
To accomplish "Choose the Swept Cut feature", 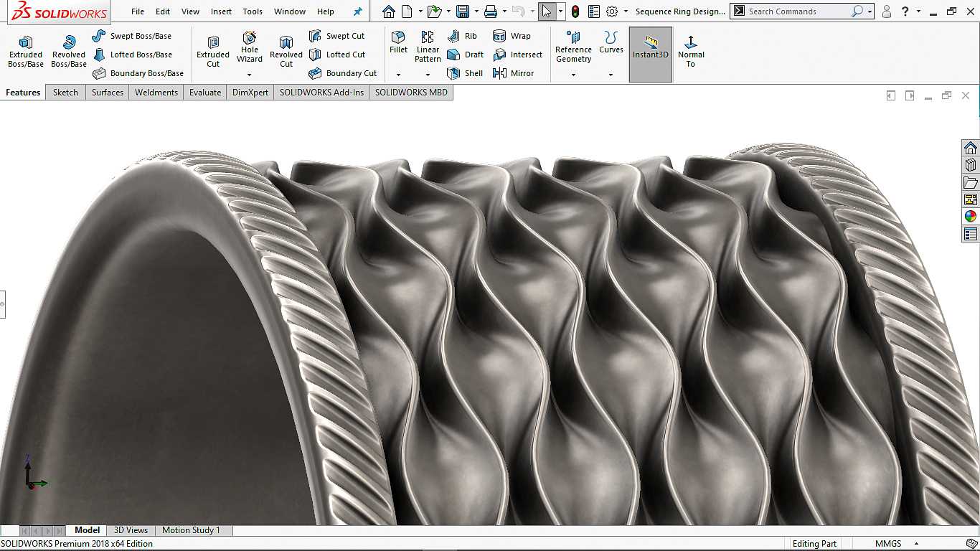I will click(336, 36).
